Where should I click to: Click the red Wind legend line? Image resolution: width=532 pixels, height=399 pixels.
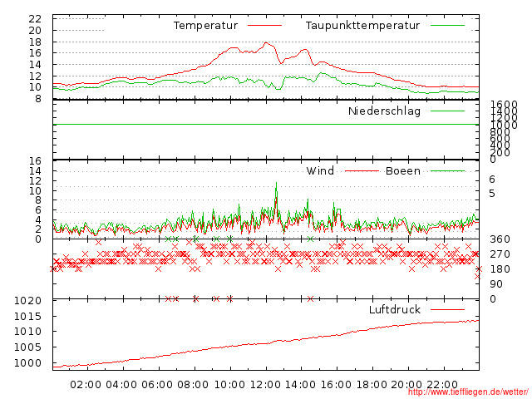(x=362, y=171)
